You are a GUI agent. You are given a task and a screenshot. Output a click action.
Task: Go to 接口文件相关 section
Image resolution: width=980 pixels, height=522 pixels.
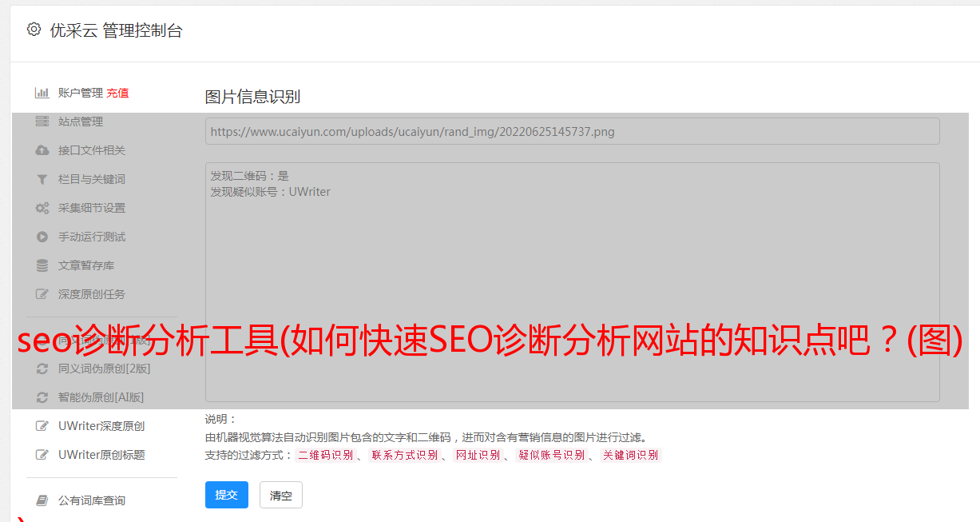click(92, 150)
